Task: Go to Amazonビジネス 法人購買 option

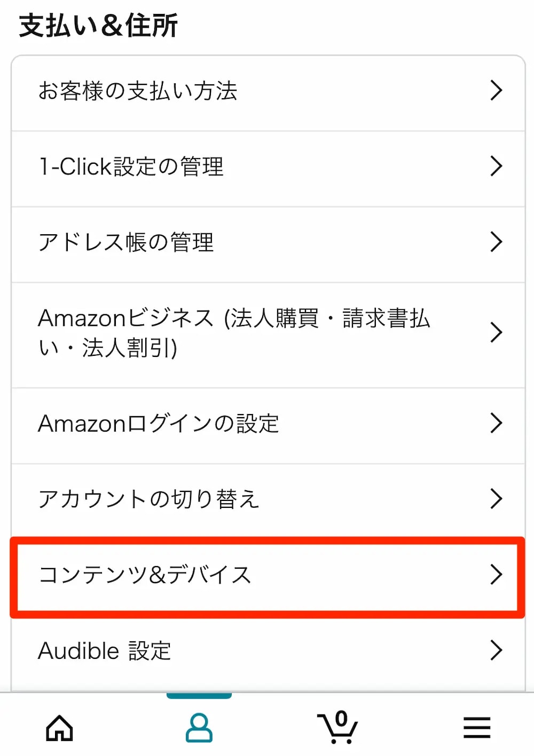Action: pyautogui.click(x=234, y=333)
